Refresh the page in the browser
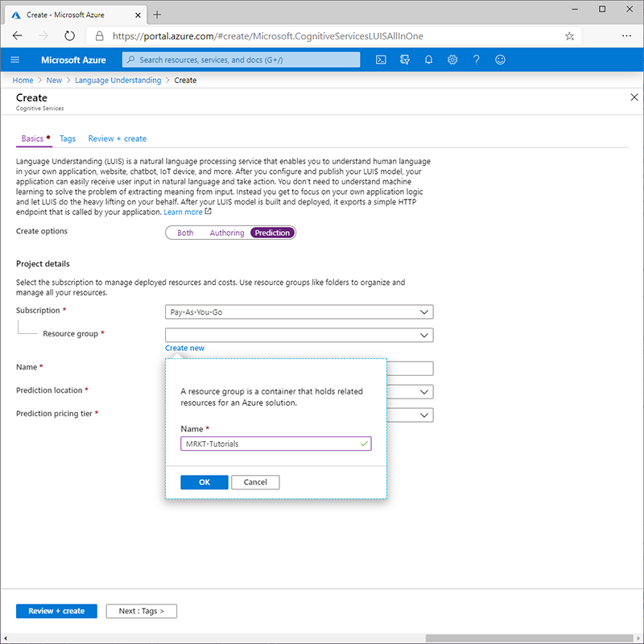This screenshot has height=644, width=644. point(70,36)
